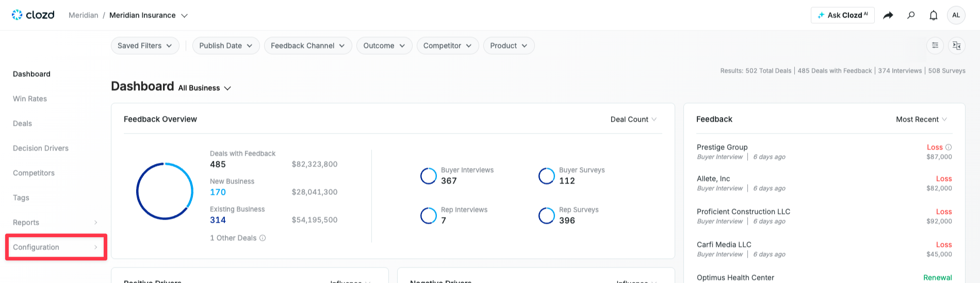The height and width of the screenshot is (283, 980).
Task: Switch the Deal Count metric dropdown
Action: (633, 120)
